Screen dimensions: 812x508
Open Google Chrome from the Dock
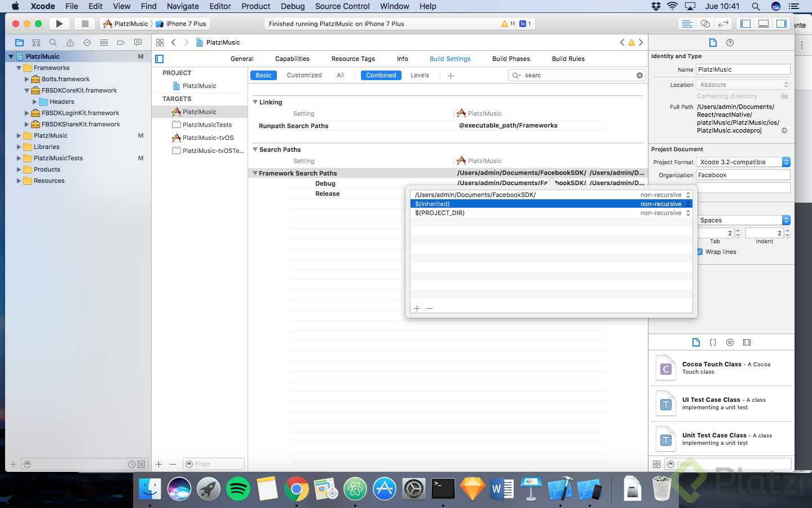pos(297,489)
